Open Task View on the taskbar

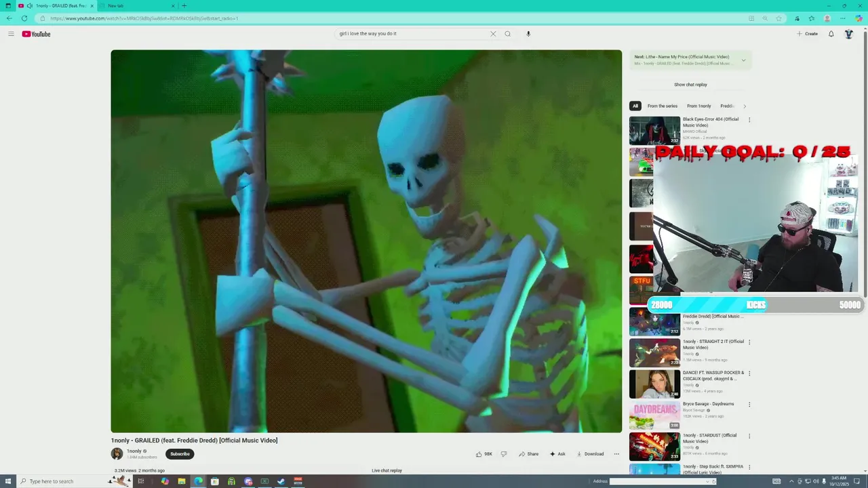(x=141, y=481)
